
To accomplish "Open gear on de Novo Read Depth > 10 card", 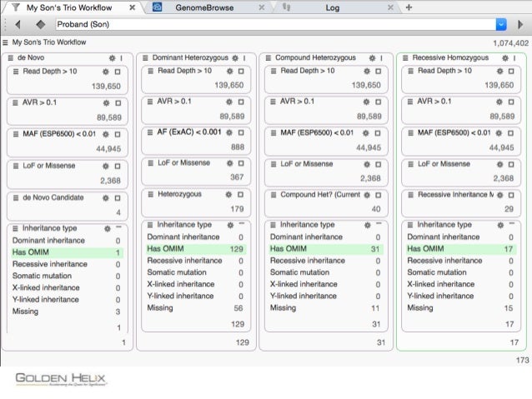I will 106,72.
